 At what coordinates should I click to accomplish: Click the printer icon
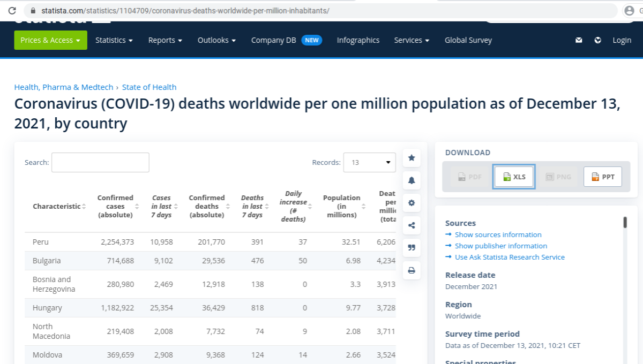pyautogui.click(x=412, y=270)
